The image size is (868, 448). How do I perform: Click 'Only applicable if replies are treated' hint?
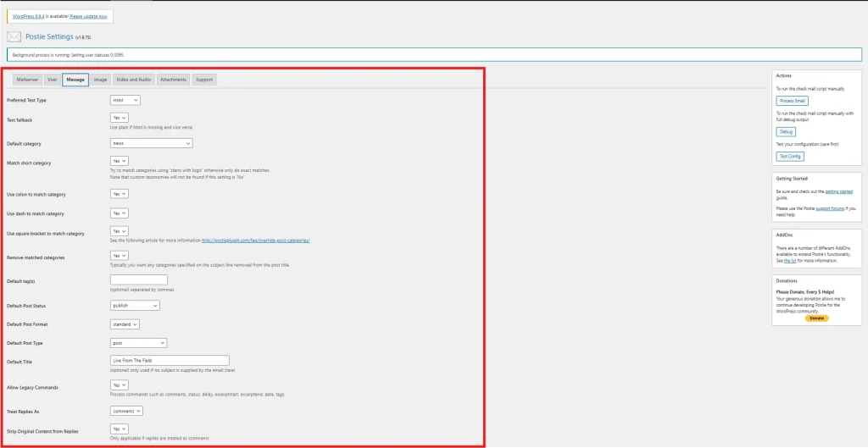click(159, 438)
